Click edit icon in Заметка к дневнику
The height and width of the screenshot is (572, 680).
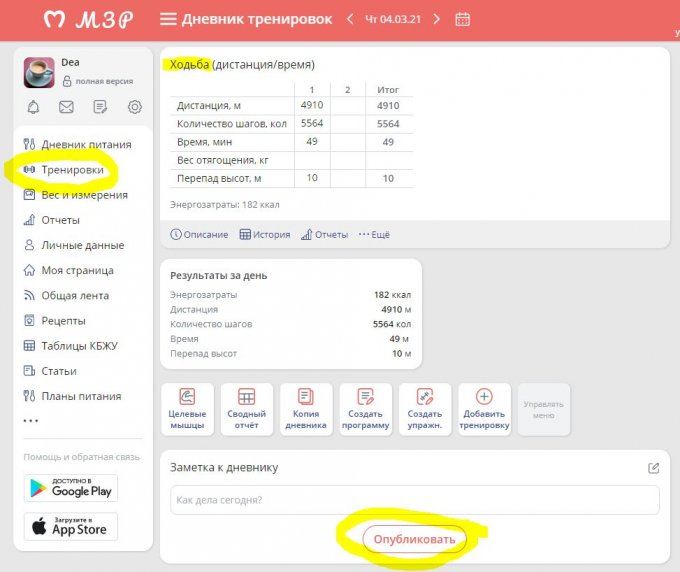point(653,467)
